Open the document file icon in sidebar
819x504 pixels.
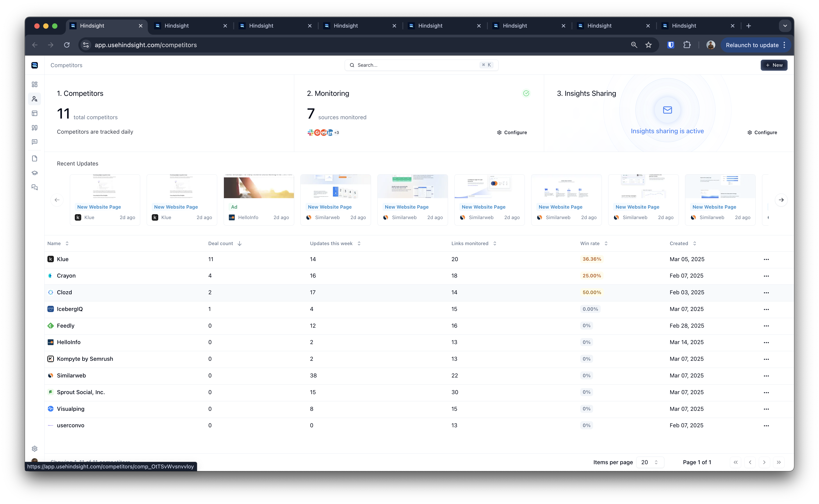(35, 159)
